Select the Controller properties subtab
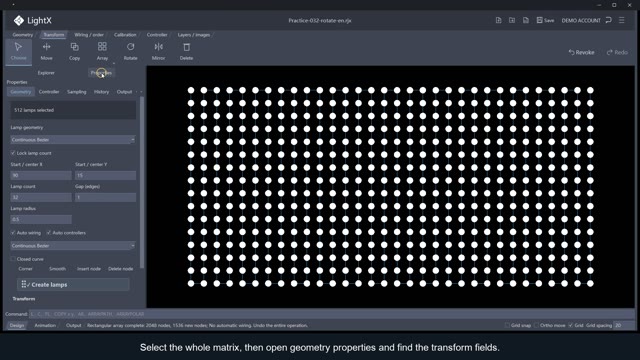 (x=49, y=92)
